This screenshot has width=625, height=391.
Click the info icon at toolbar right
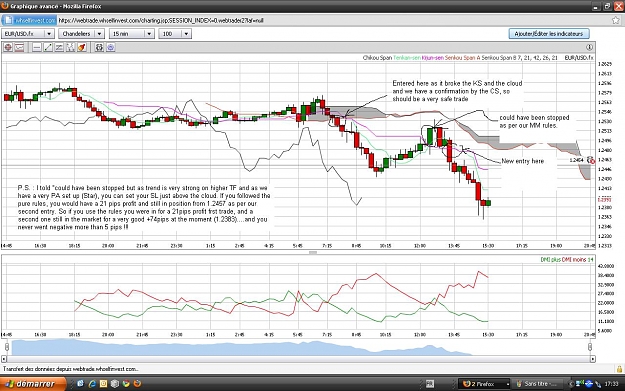590,47
